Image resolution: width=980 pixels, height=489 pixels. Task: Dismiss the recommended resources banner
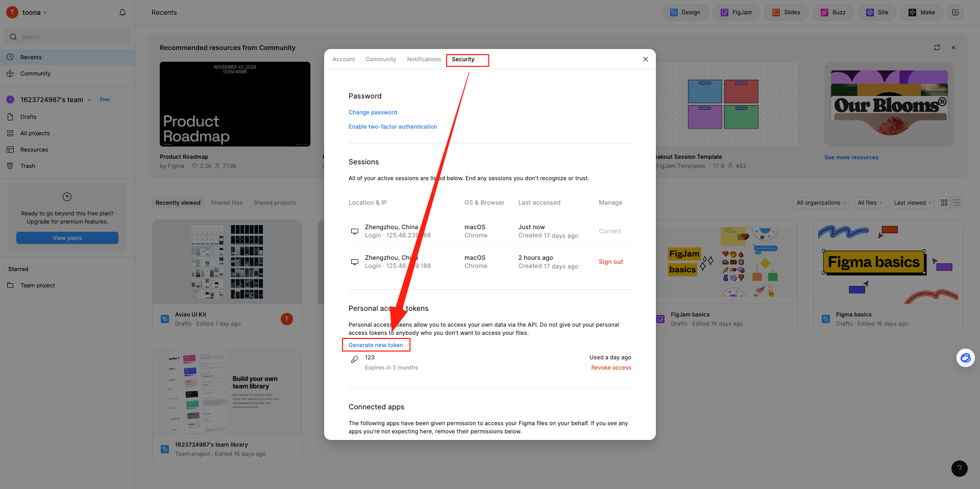click(x=953, y=47)
